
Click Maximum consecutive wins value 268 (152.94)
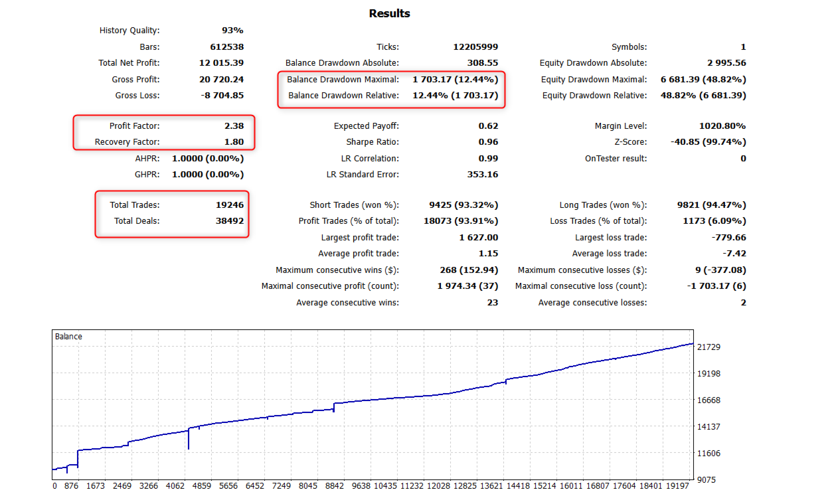click(468, 270)
